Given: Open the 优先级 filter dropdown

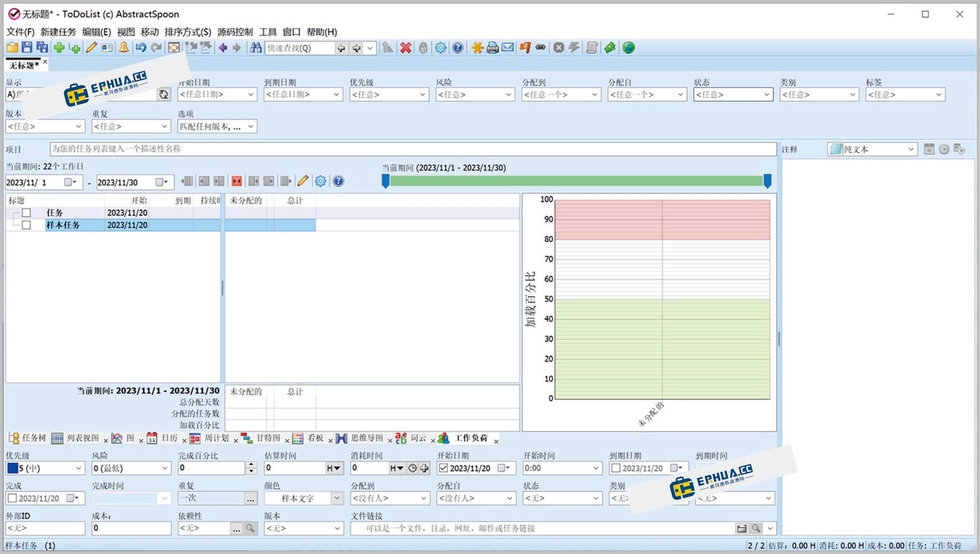Looking at the screenshot, I should coord(389,94).
